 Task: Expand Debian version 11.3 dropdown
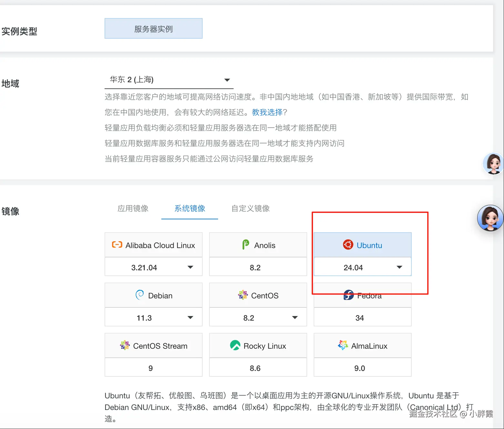pos(154,318)
